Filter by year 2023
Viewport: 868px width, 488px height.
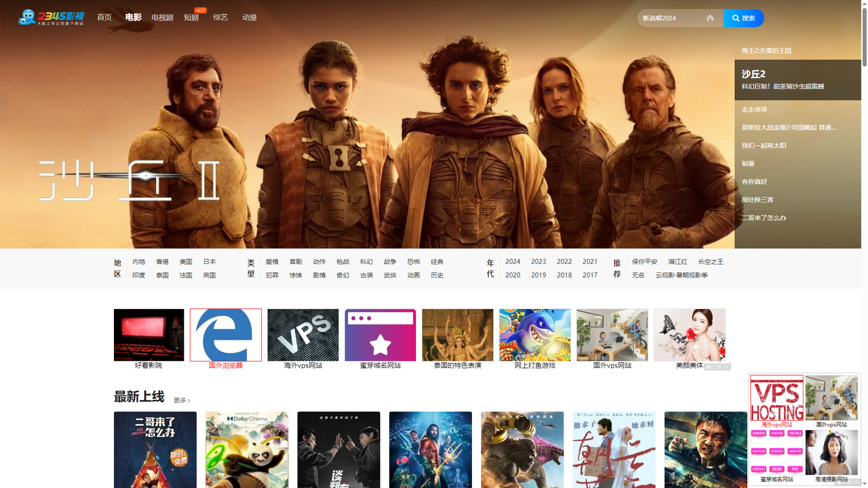coord(538,262)
